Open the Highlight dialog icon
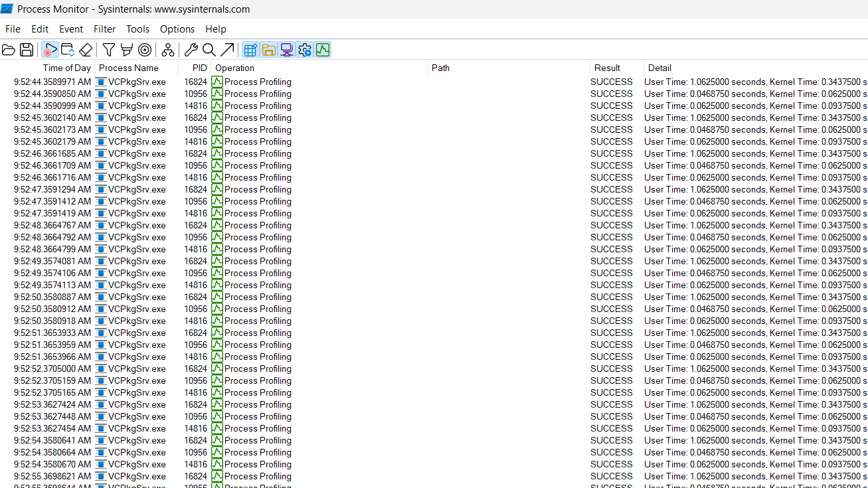Screen dimensions: 868x488 126,50
